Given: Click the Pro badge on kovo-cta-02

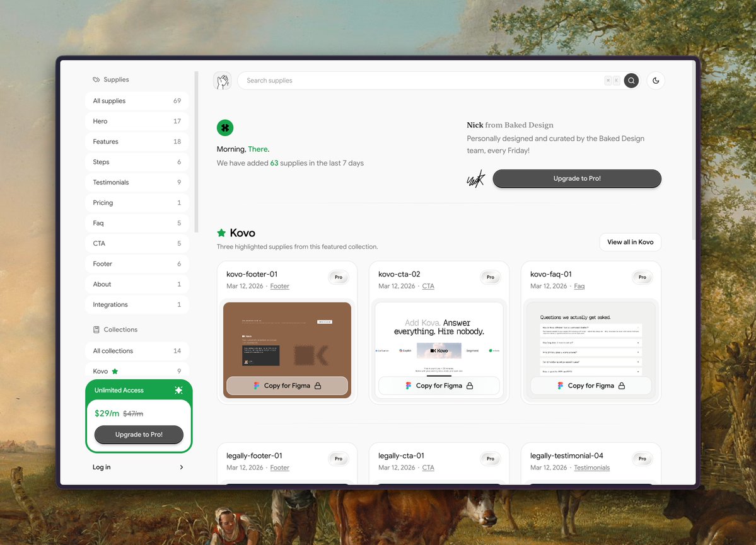Looking at the screenshot, I should (x=491, y=277).
